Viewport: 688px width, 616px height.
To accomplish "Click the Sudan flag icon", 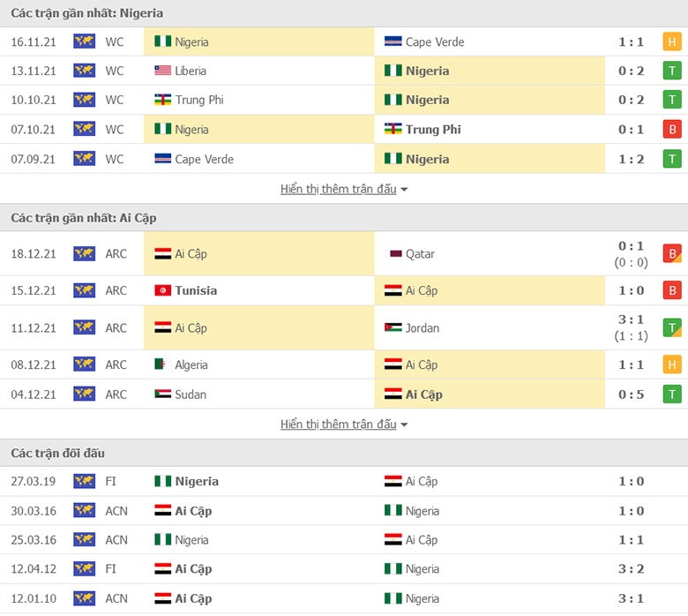I will tap(163, 394).
